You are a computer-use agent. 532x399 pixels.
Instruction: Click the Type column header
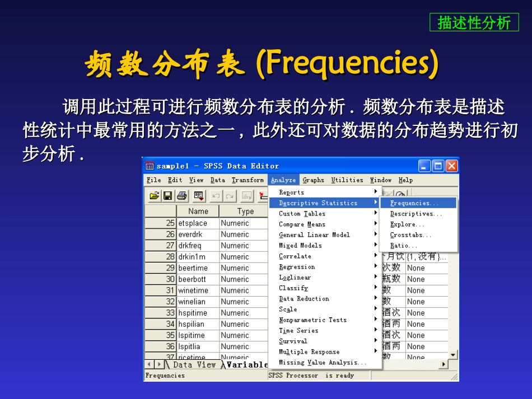tap(244, 211)
